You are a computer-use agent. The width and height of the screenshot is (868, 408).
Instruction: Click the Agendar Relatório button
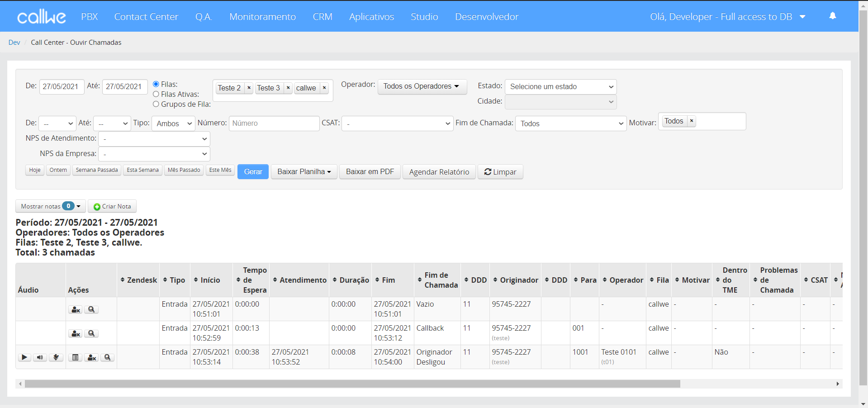439,172
